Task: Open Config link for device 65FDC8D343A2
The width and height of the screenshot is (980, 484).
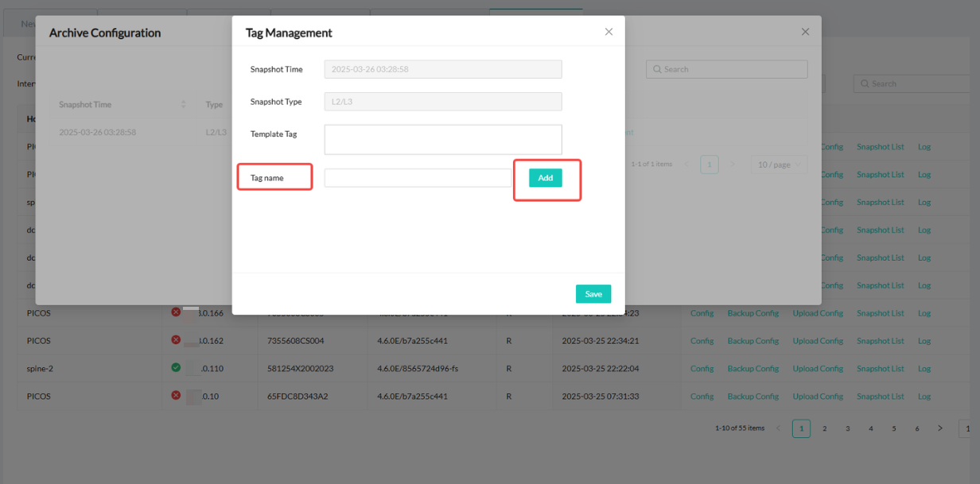Action: [702, 397]
